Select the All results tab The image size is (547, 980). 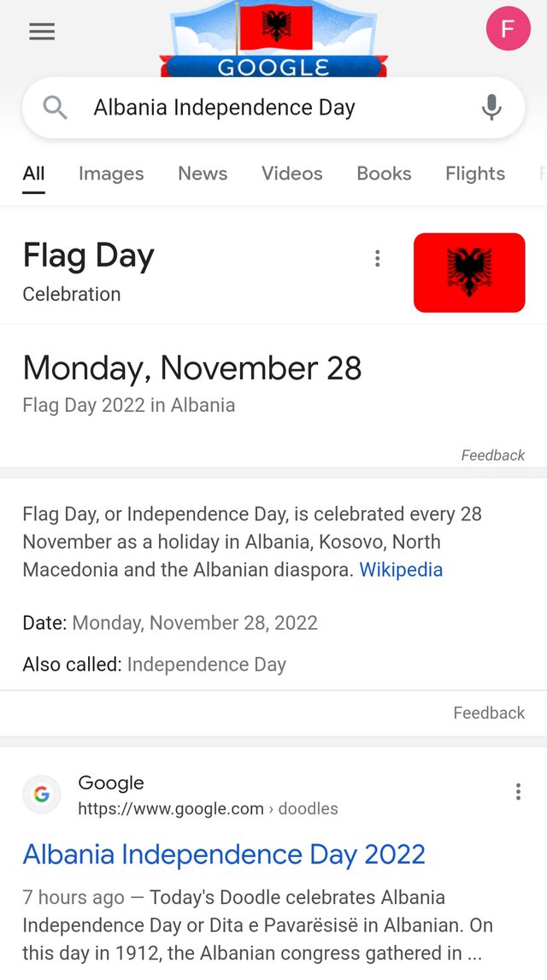[33, 173]
